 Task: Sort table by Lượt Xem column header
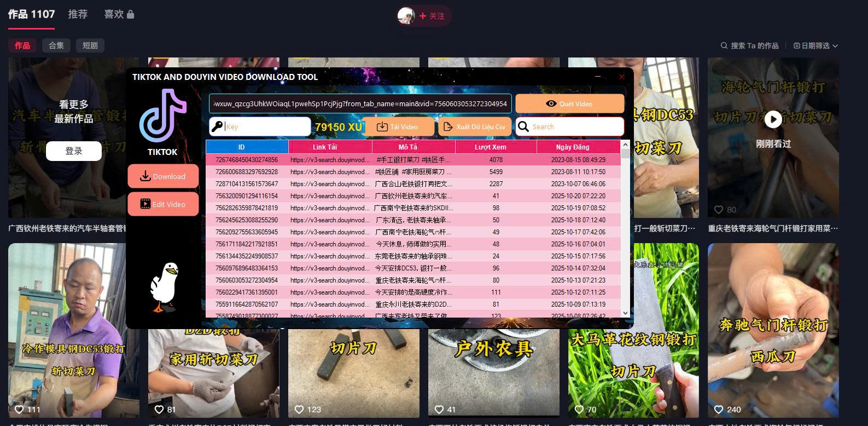[x=490, y=147]
